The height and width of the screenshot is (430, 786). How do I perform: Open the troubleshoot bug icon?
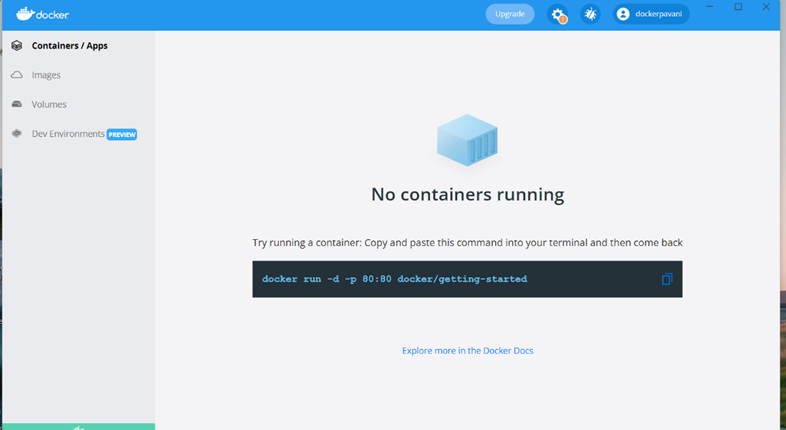pos(591,14)
